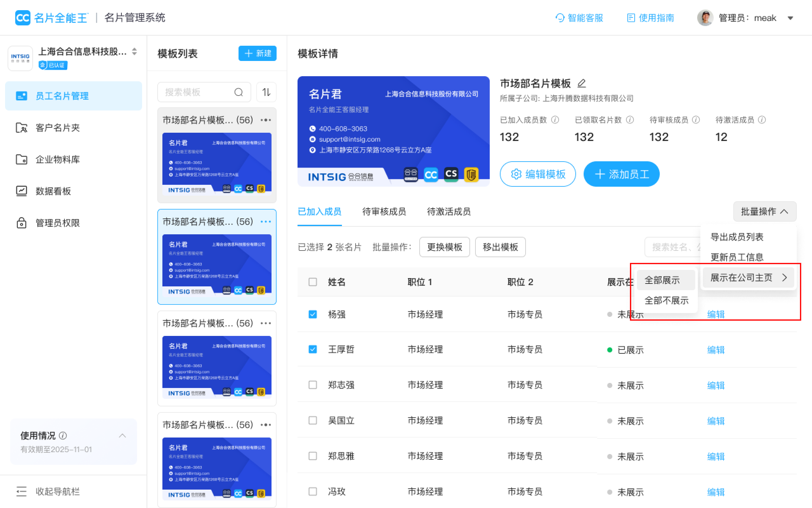Image resolution: width=812 pixels, height=508 pixels.
Task: Collapse the 批量操作 dropdown
Action: click(765, 211)
